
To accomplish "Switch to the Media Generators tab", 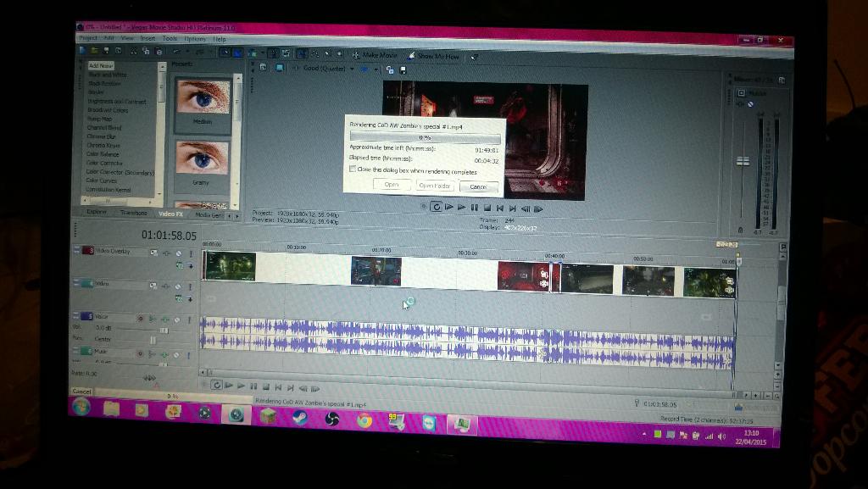I will click(209, 214).
